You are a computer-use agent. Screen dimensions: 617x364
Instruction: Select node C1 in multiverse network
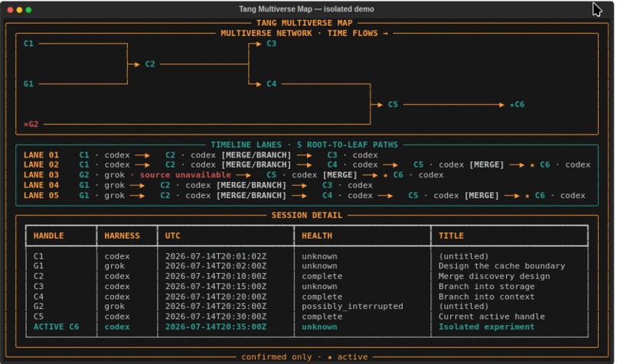[29, 44]
